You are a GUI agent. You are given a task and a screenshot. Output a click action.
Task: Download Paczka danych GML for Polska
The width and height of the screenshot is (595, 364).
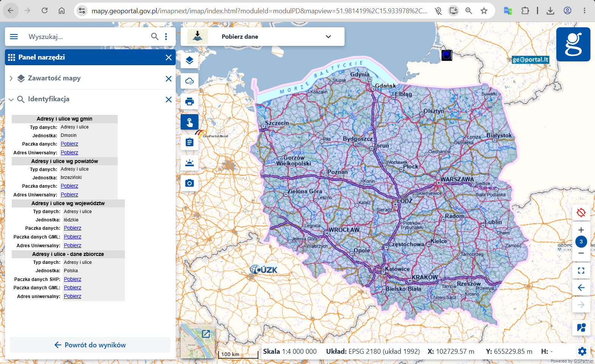click(x=72, y=287)
